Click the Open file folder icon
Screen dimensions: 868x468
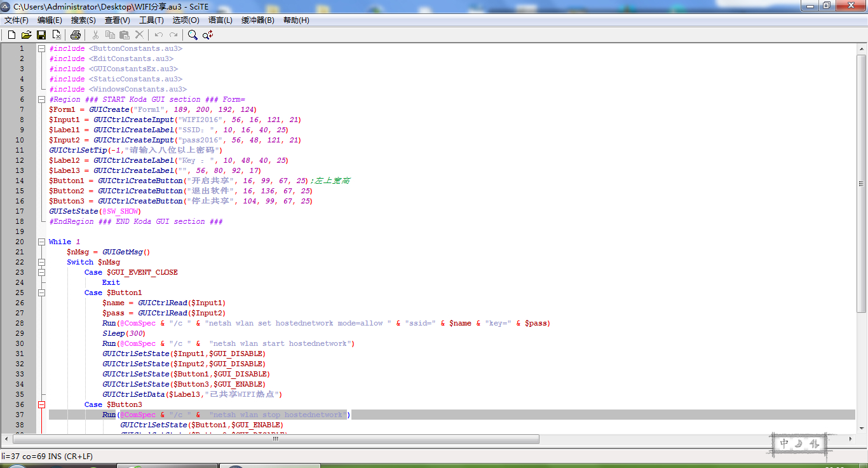tap(27, 35)
